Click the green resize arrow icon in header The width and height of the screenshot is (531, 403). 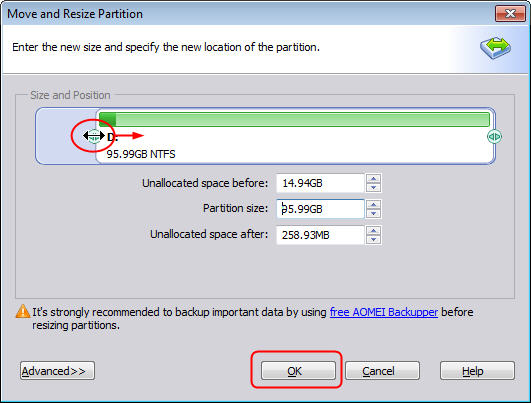(495, 47)
